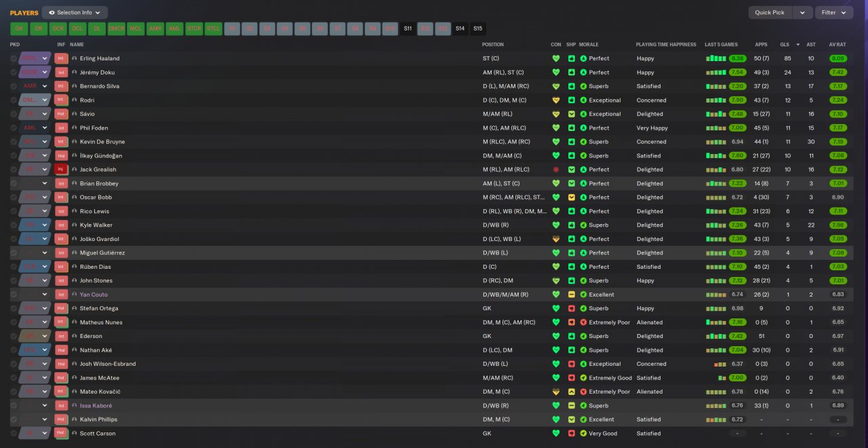Viewport: 868px width, 448px height.
Task: Click the morale icon for Bernardo Silva
Action: [x=583, y=86]
